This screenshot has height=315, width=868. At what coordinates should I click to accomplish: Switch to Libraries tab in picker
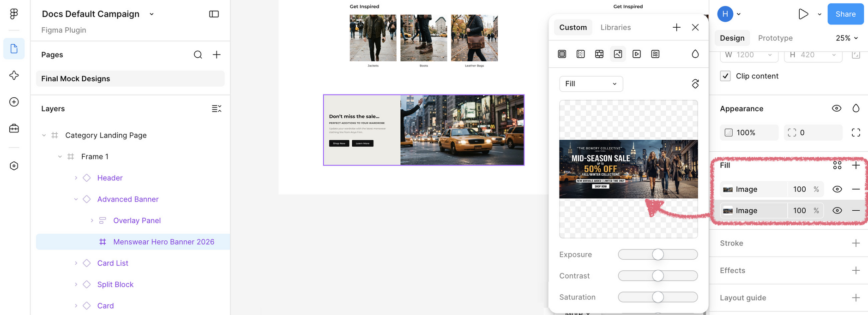click(615, 27)
